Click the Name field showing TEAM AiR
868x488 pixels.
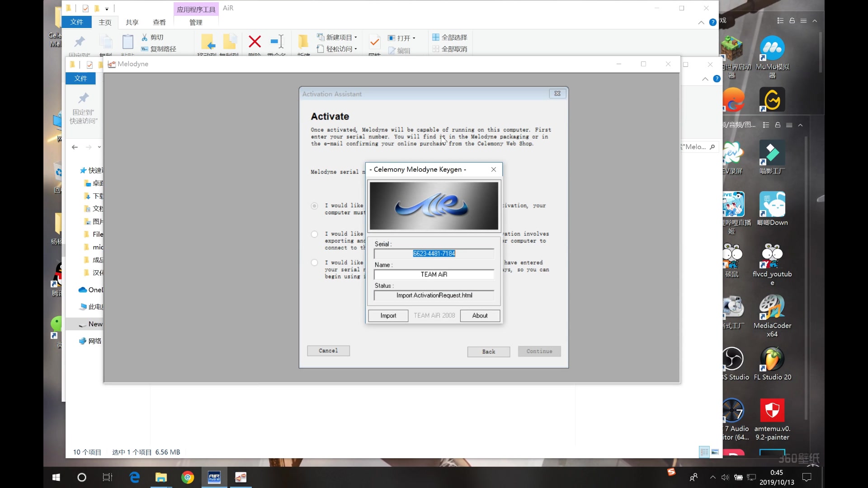tap(434, 274)
